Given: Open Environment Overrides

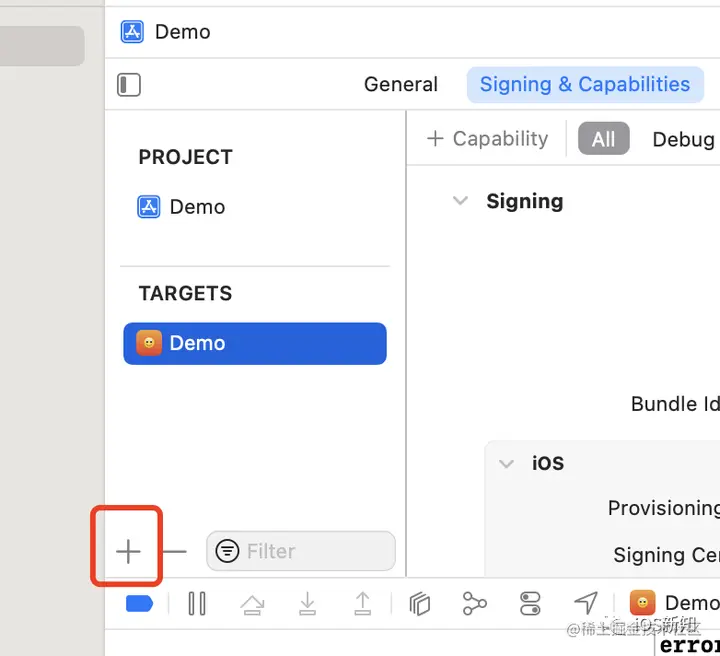Looking at the screenshot, I should [x=530, y=604].
